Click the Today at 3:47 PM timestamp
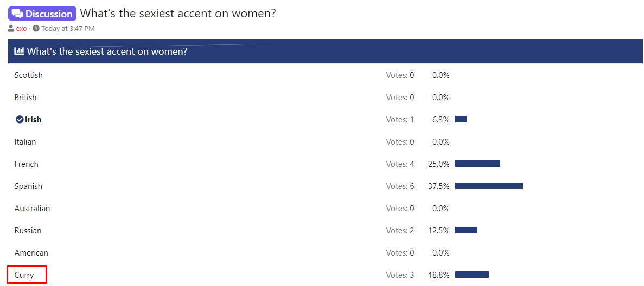Viewport: 644px width, 286px height. point(68,28)
